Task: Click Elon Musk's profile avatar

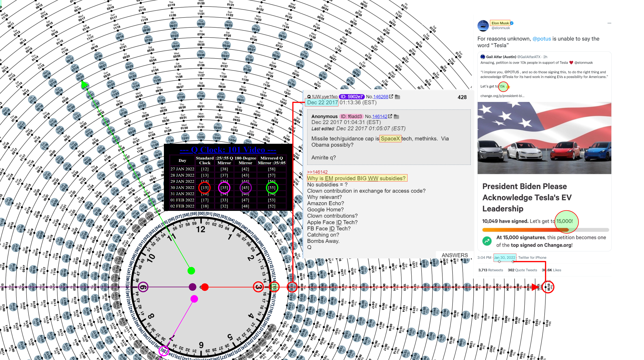Action: (x=483, y=25)
